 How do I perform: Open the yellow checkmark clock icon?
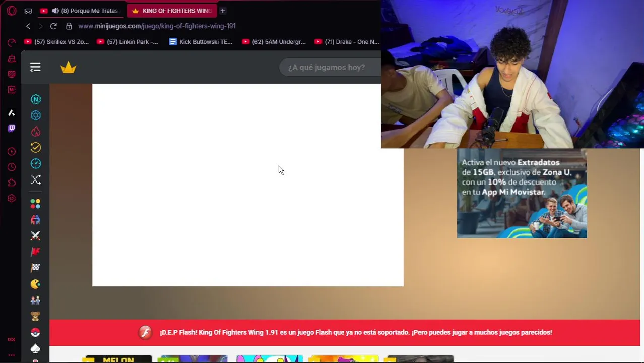coord(36,148)
